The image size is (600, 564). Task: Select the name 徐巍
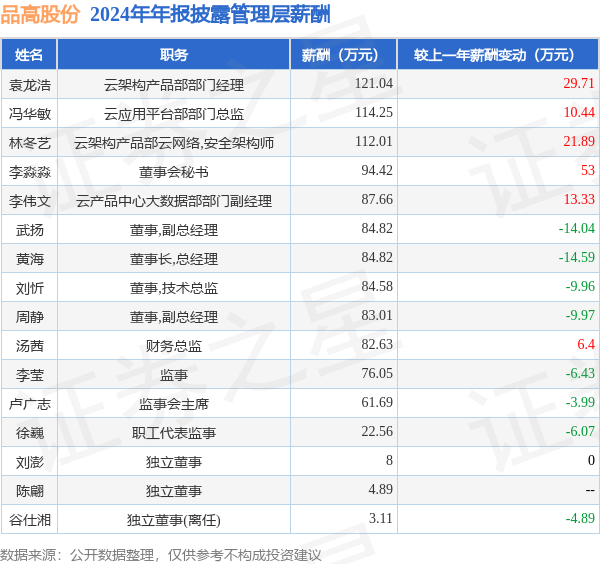point(29,434)
